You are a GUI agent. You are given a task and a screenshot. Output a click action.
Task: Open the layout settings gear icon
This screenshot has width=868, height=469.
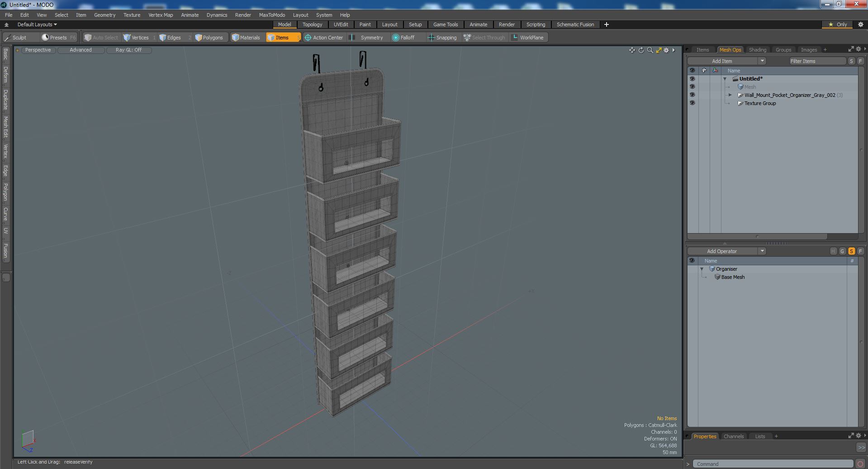[x=860, y=24]
